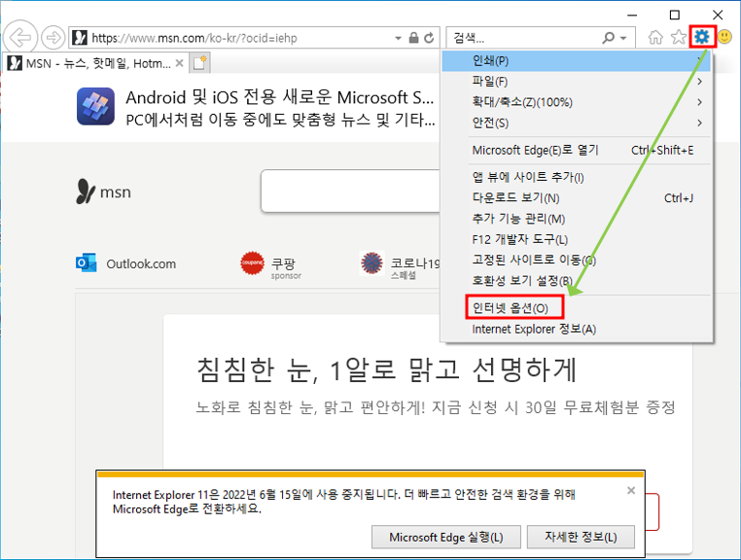Expand the 파일(F) submenu arrow
The height and width of the screenshot is (560, 741).
click(x=699, y=82)
